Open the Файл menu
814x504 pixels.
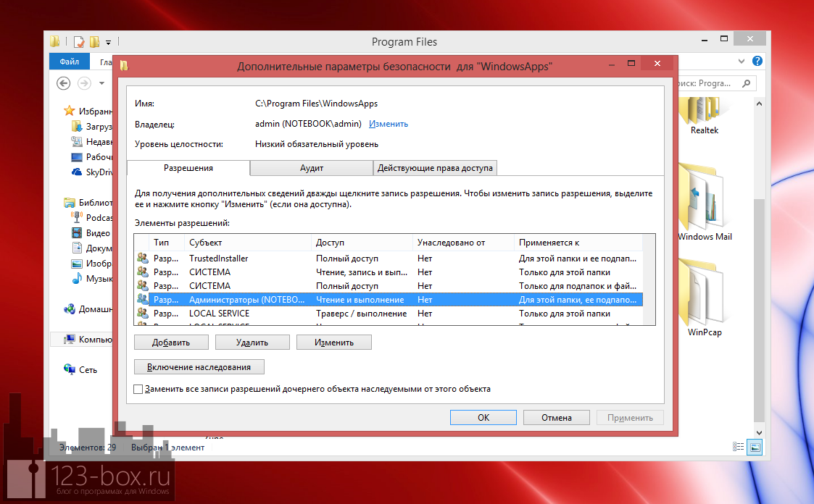(70, 62)
